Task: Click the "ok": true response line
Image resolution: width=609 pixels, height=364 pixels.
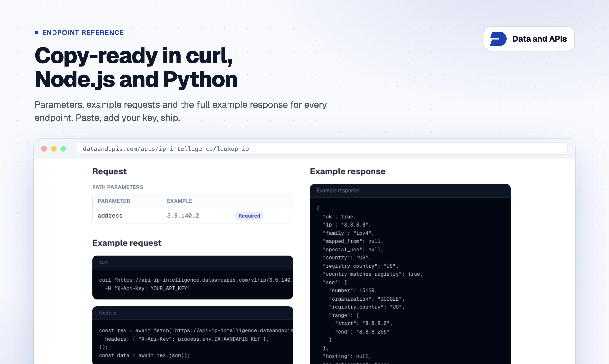Action: pos(339,216)
